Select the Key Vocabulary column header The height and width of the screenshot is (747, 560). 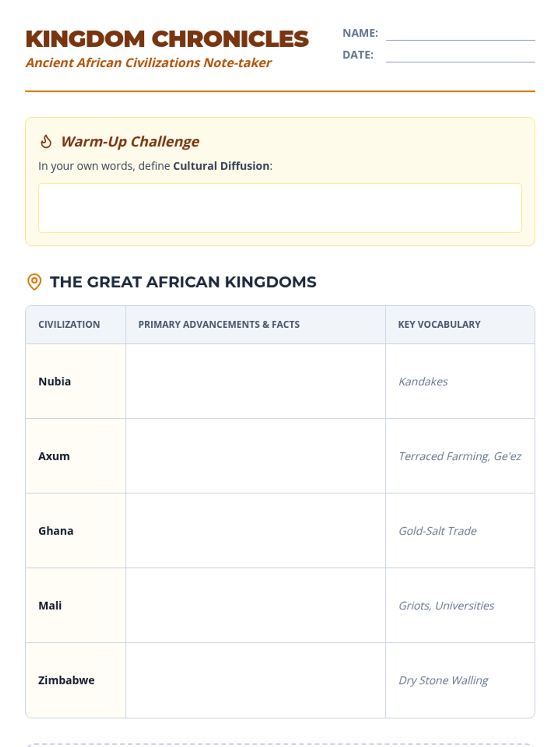pyautogui.click(x=439, y=324)
